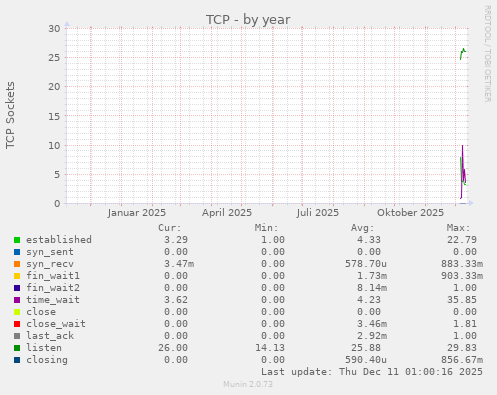This screenshot has height=395, width=497.
Task: Click the 'Max:' column header
Action: 459,228
